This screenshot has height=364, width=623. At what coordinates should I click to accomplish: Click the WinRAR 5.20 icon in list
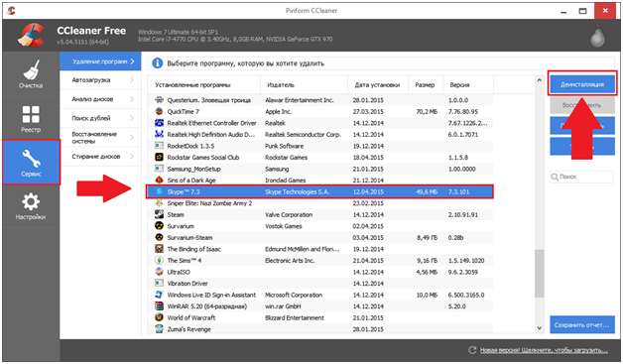coord(159,306)
